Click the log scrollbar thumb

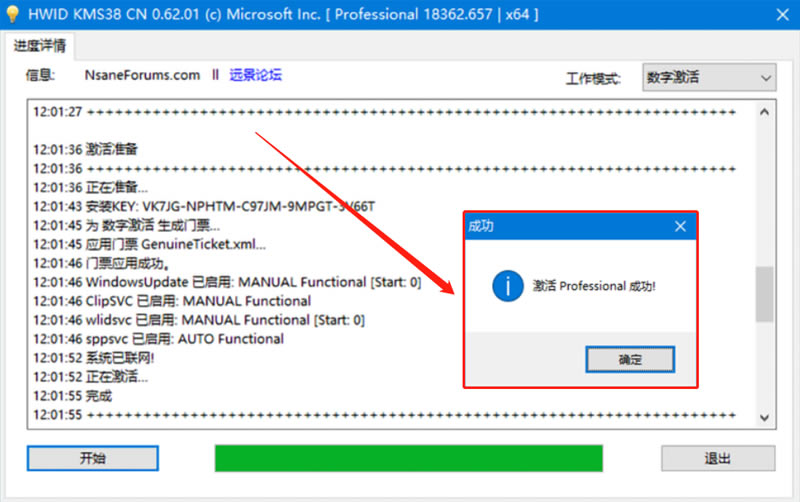pos(764,294)
